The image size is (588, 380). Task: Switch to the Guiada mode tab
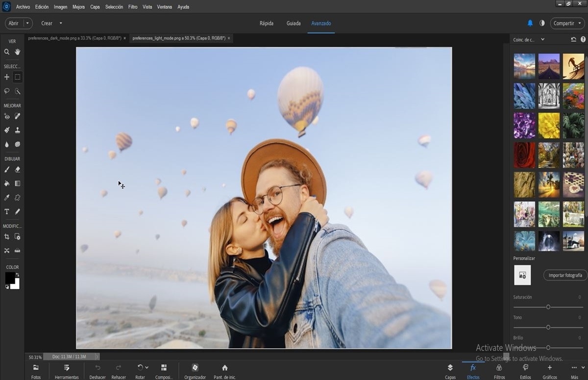pos(294,23)
